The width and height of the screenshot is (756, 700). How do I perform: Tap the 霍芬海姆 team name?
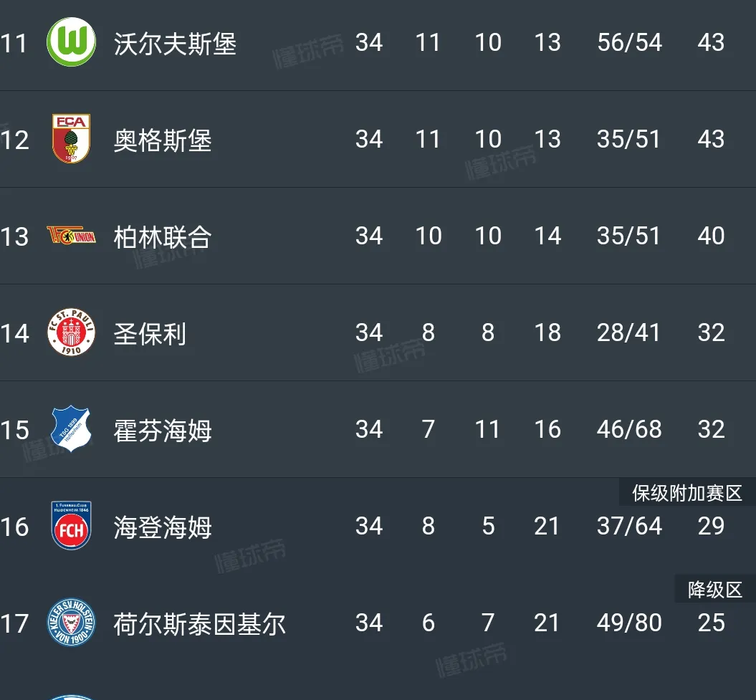[163, 430]
